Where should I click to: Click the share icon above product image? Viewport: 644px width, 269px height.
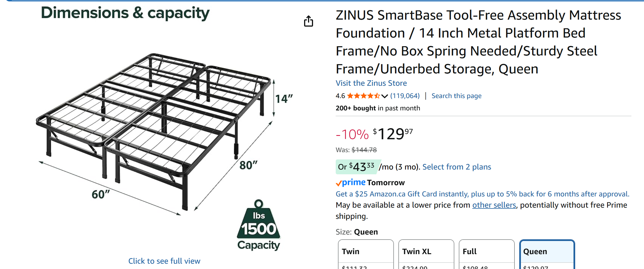tap(309, 21)
